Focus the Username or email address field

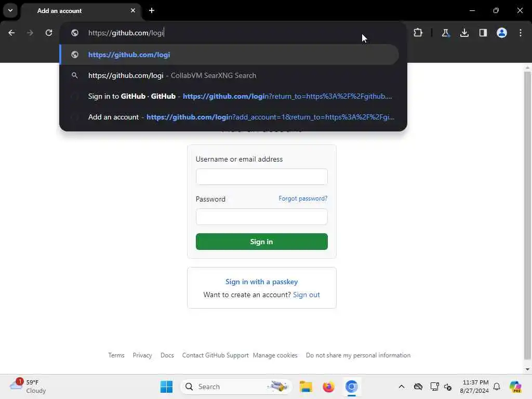(262, 177)
